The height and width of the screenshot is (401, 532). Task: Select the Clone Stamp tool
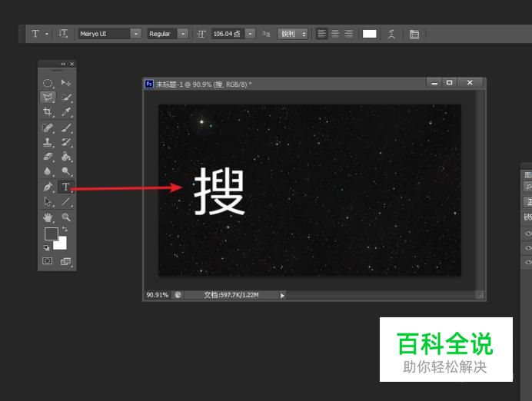tap(48, 142)
